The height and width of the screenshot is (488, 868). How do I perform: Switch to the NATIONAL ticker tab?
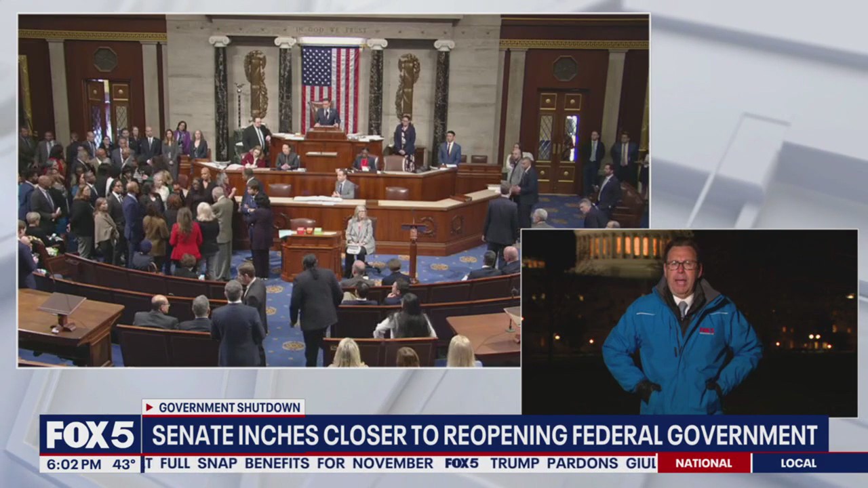point(703,464)
